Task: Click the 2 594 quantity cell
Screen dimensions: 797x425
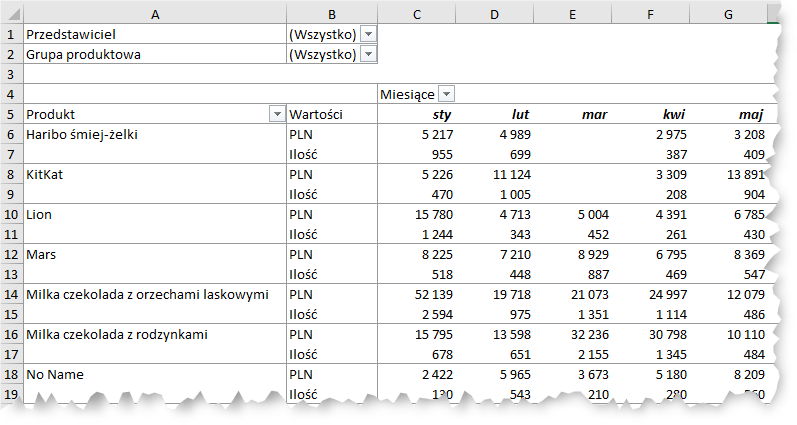Action: [x=417, y=314]
